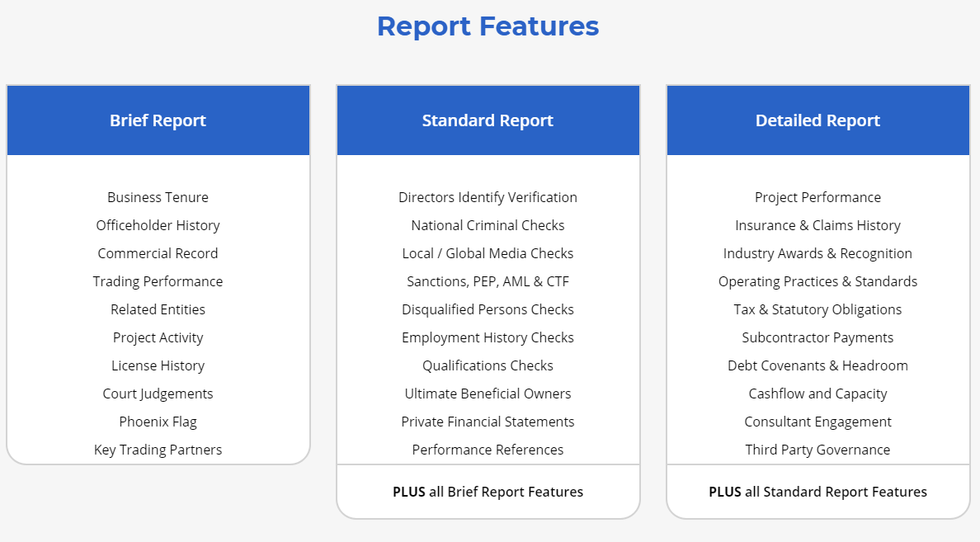The width and height of the screenshot is (980, 542).
Task: Click PLUS all Brief Report Features
Action: click(488, 493)
